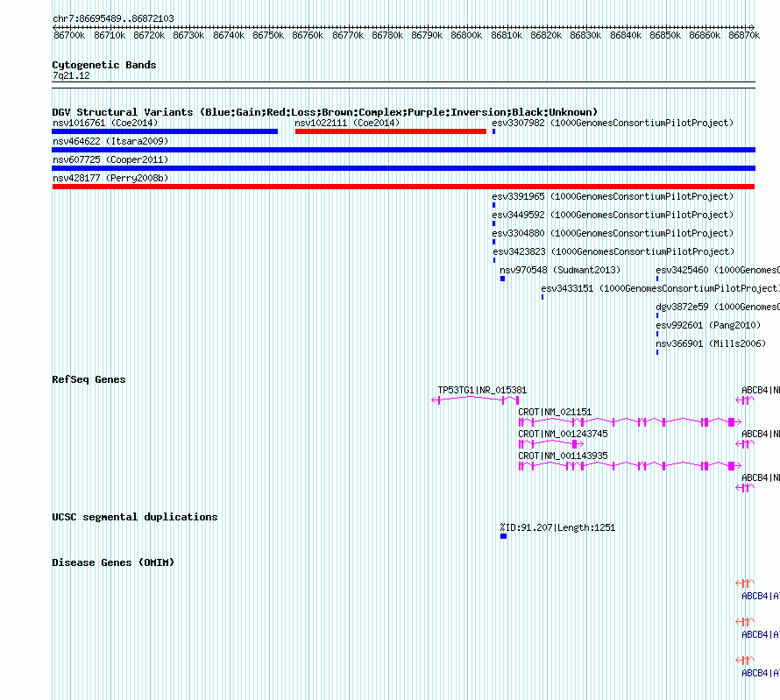Click the nsv366901 (Mills2006) label
Image resolution: width=780 pixels, height=700 pixels.
pyautogui.click(x=711, y=343)
